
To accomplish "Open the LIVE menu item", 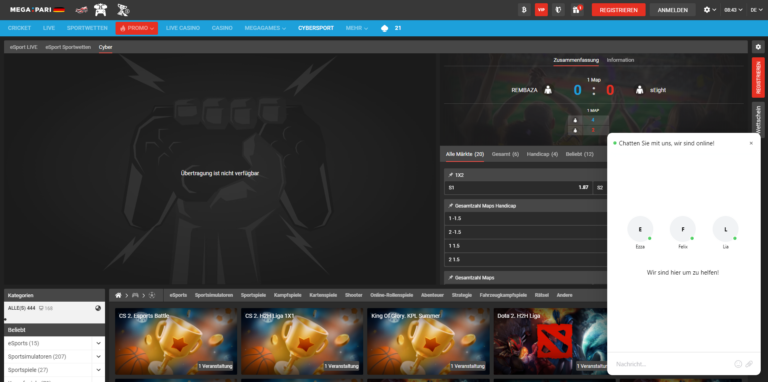I will point(49,28).
